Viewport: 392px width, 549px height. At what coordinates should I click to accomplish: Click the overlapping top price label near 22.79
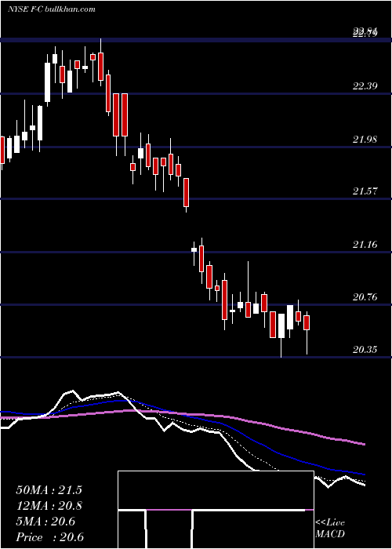tap(365, 33)
